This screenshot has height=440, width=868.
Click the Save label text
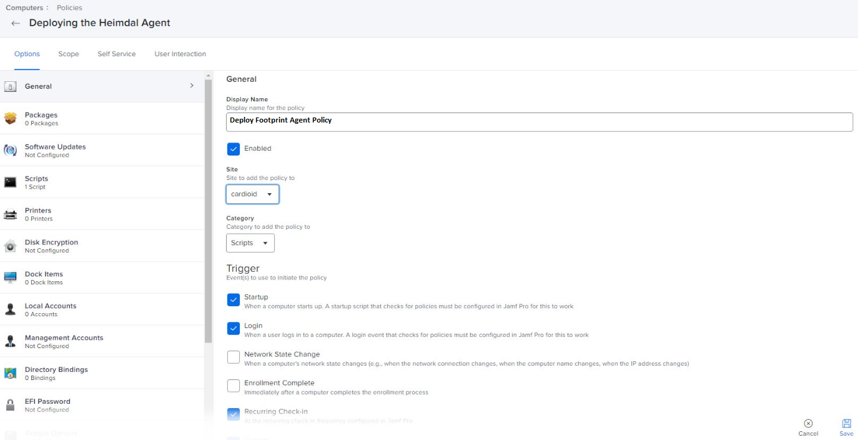[847, 434]
